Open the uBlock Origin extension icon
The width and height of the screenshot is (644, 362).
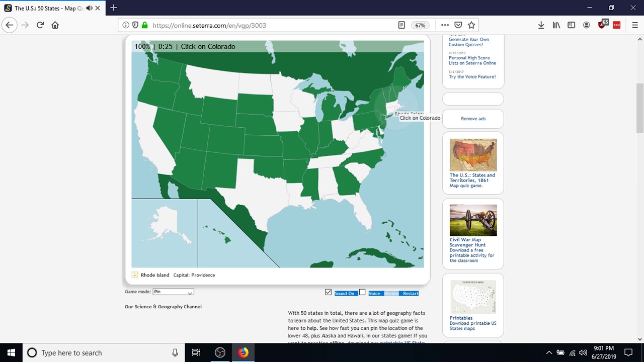(x=602, y=25)
